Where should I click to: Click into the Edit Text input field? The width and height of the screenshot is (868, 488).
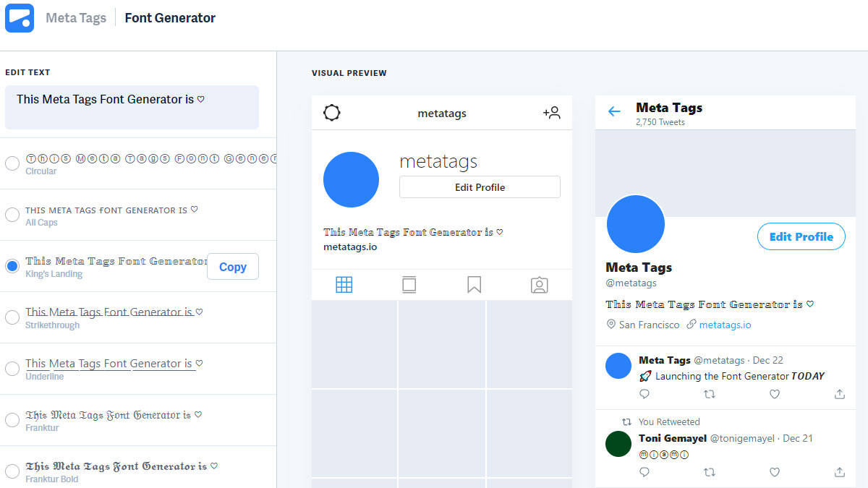tap(132, 107)
